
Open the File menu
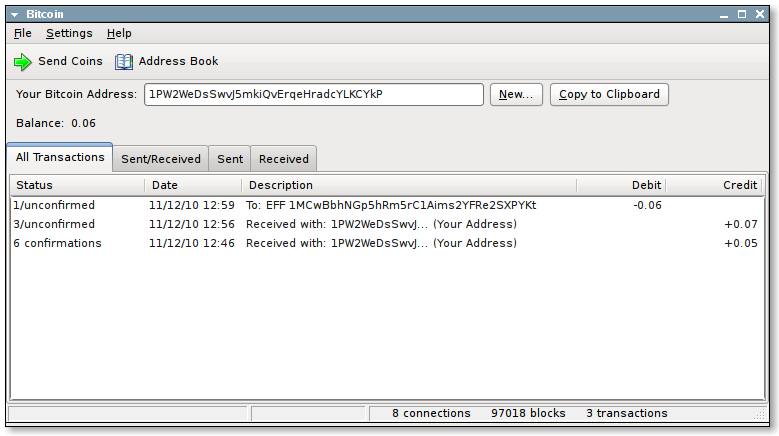tap(22, 33)
